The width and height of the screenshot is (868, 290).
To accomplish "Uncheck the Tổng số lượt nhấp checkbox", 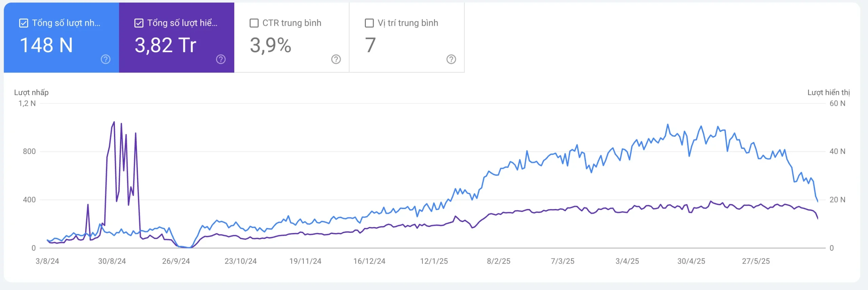I will (x=23, y=23).
